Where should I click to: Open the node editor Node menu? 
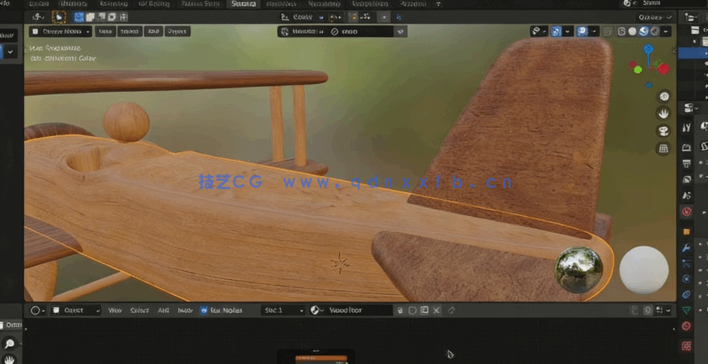[x=185, y=310]
